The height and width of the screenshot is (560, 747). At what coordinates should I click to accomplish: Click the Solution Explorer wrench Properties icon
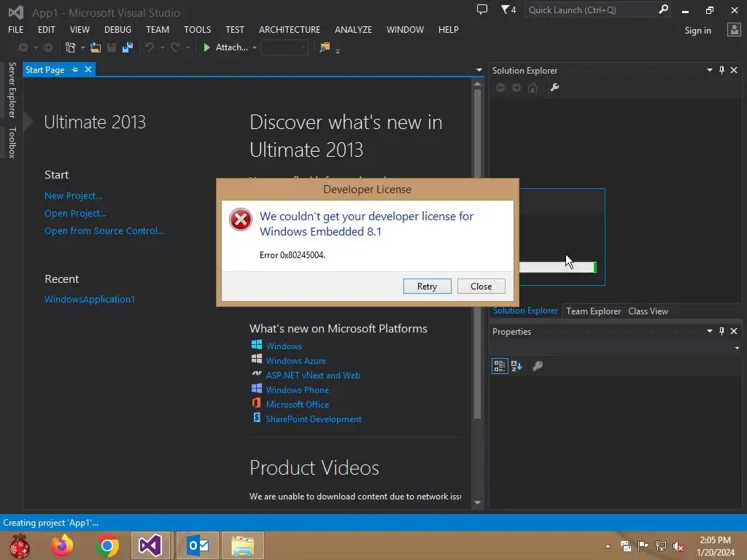(x=554, y=87)
